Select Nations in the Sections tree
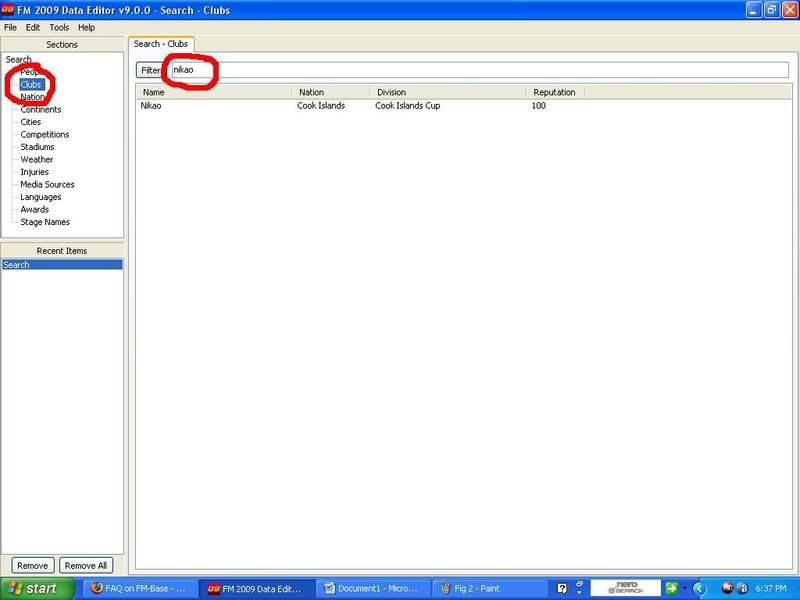 coord(33,97)
